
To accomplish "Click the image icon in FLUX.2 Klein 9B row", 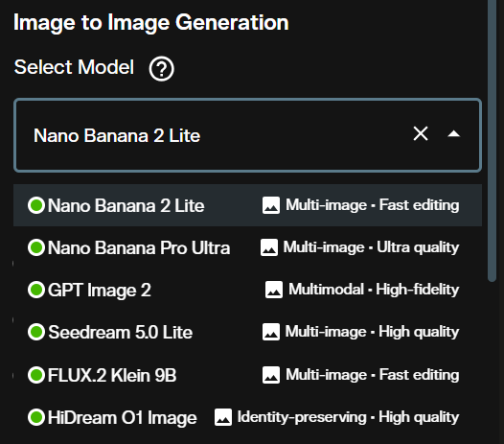I will click(x=271, y=375).
